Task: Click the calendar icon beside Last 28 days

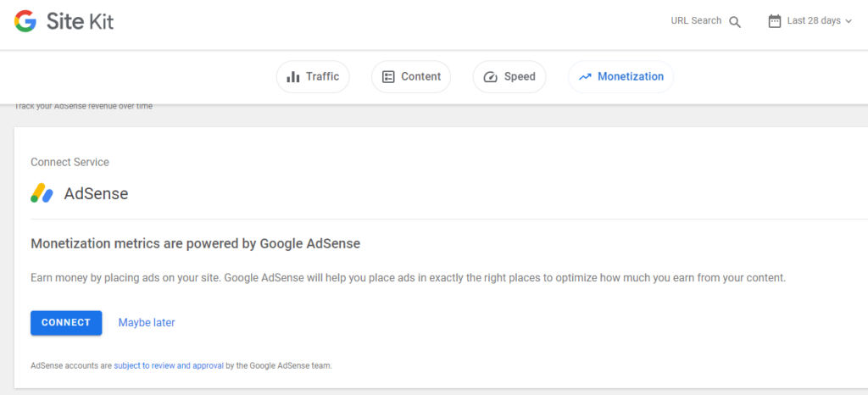Action: coord(775,21)
